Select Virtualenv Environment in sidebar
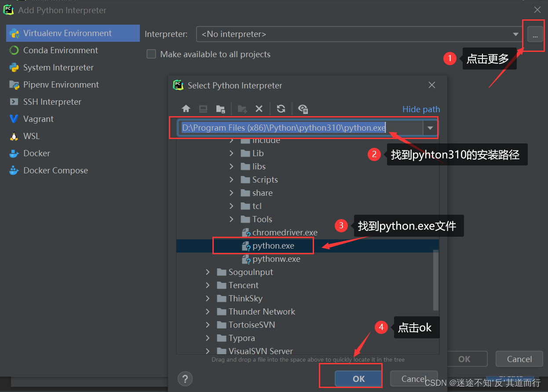Screen dimensions: 548x392 pos(73,33)
